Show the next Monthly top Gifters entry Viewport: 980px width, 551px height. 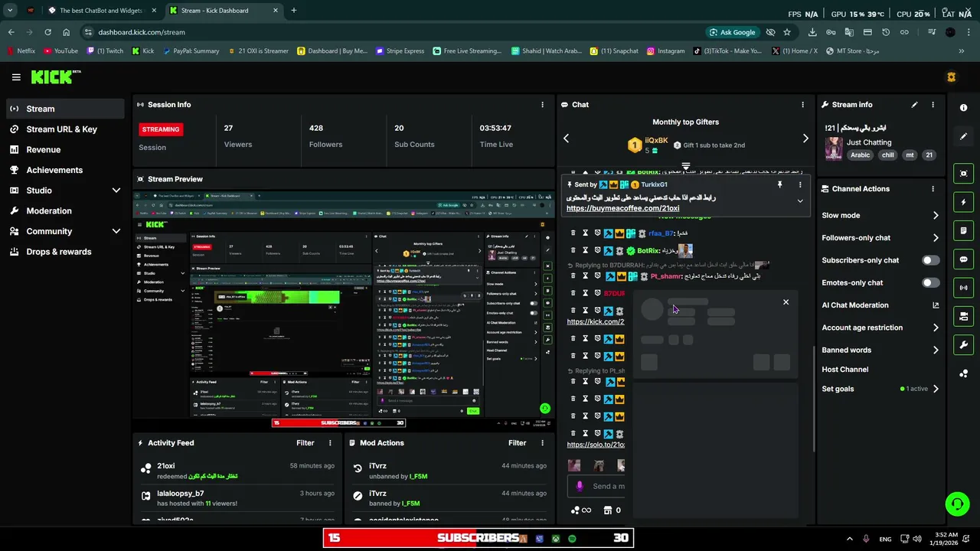(805, 139)
